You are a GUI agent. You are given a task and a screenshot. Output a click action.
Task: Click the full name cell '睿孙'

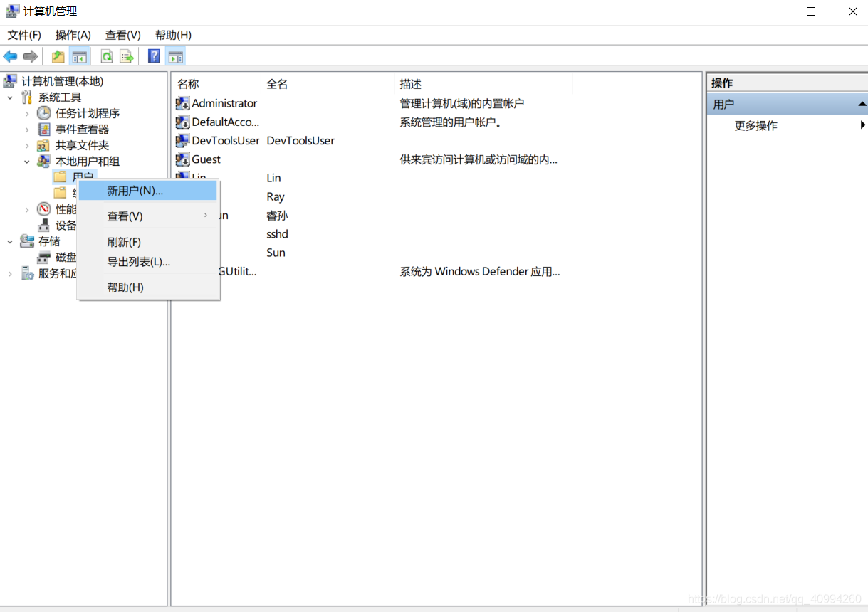277,215
